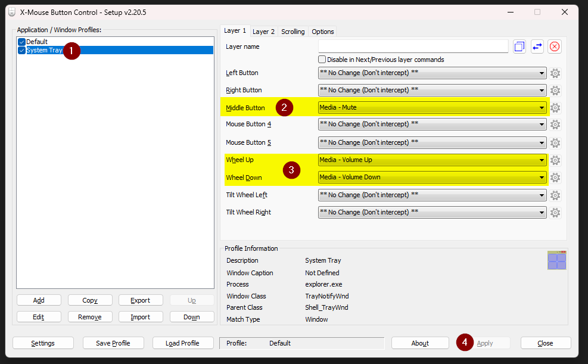Open gear settings for Tilt Wheel Right

pos(555,213)
